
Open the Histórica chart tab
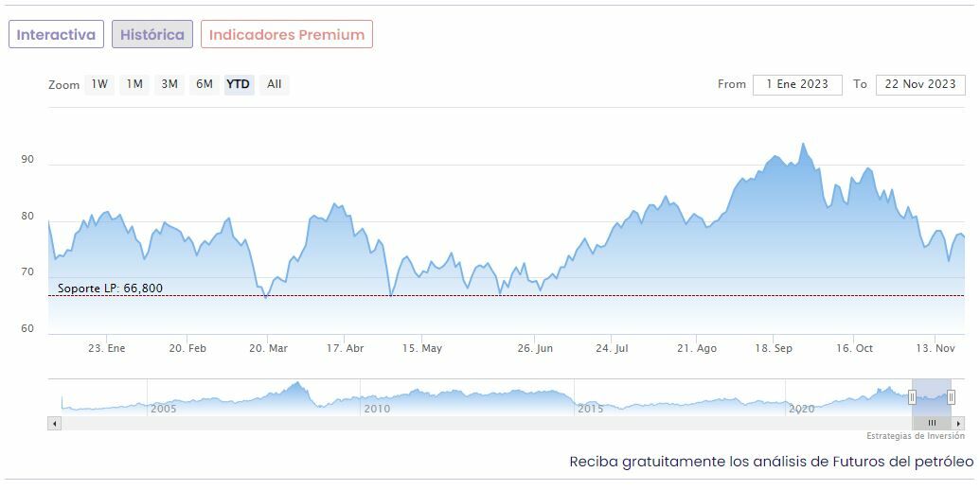[x=152, y=35]
